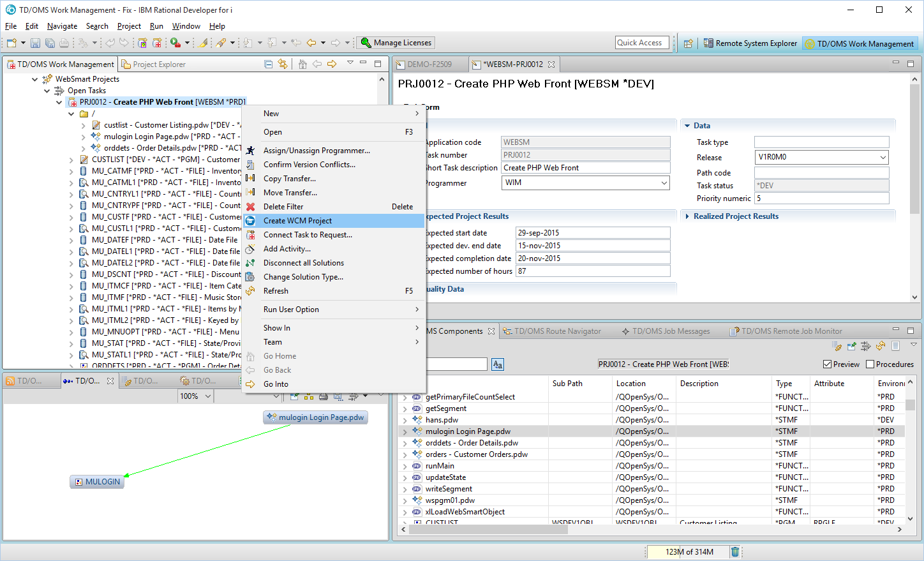924x561 pixels.
Task: Click the garbage collector trash icon
Action: click(734, 552)
